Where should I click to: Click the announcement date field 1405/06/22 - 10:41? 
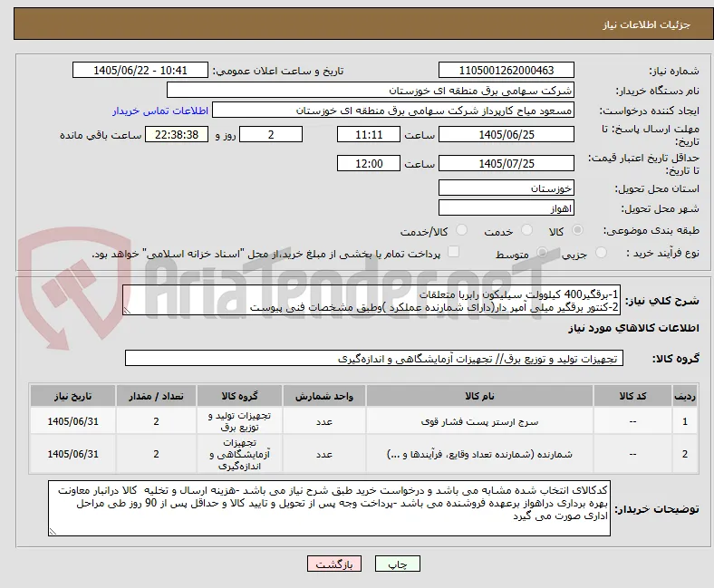(140, 70)
